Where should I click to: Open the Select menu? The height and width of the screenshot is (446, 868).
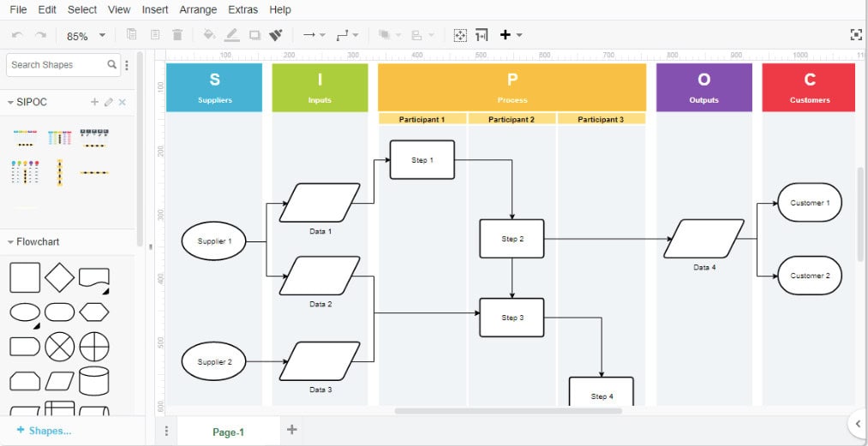pos(82,9)
